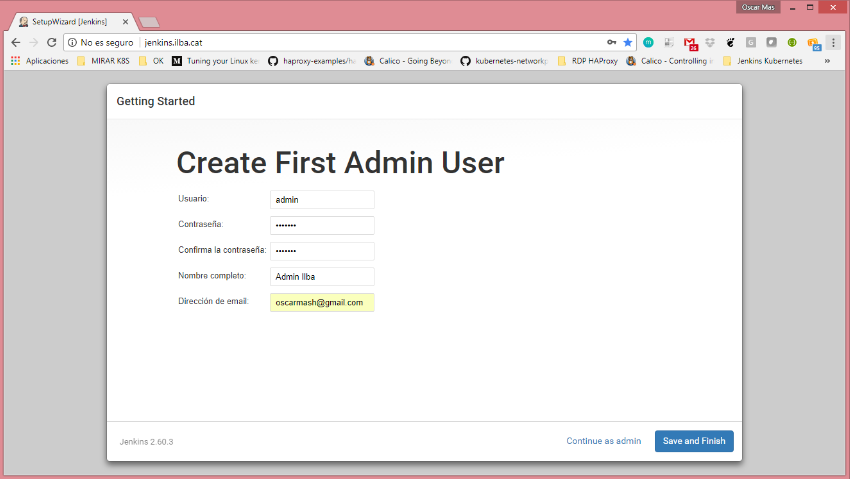Open the kubernetes-network GitHub bookmark
This screenshot has height=479, width=850.
pos(504,61)
